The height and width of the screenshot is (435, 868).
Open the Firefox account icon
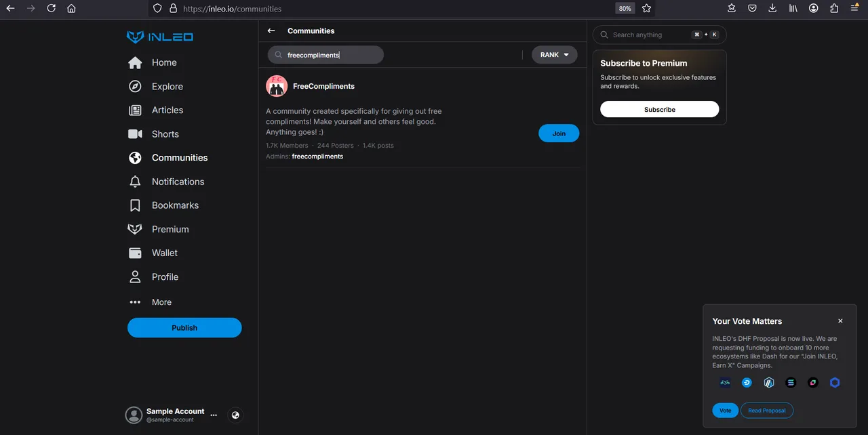814,8
